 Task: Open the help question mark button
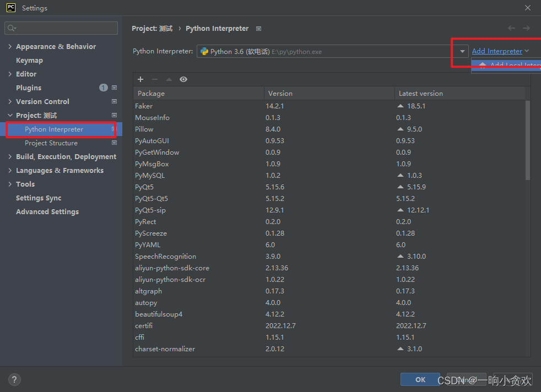point(14,379)
